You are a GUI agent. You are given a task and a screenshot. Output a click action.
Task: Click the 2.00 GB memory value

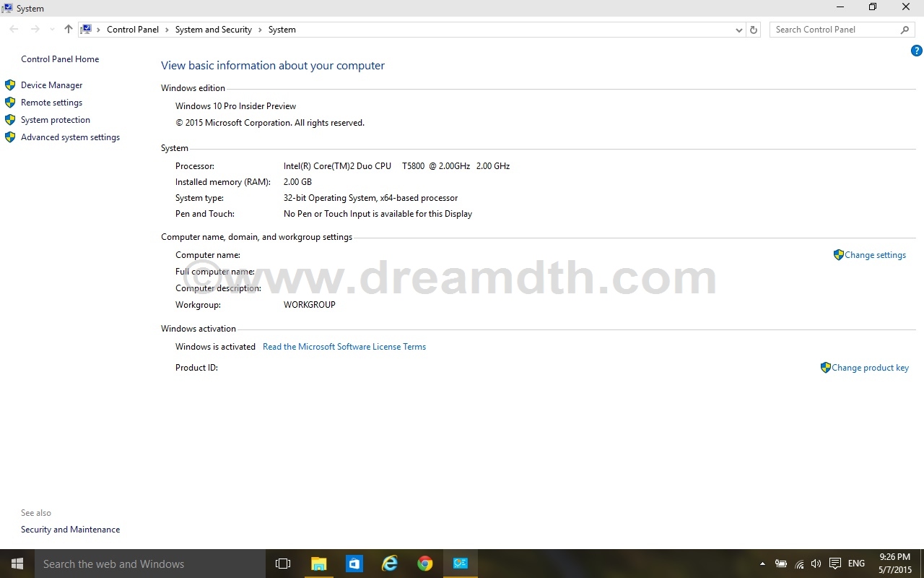[297, 182]
